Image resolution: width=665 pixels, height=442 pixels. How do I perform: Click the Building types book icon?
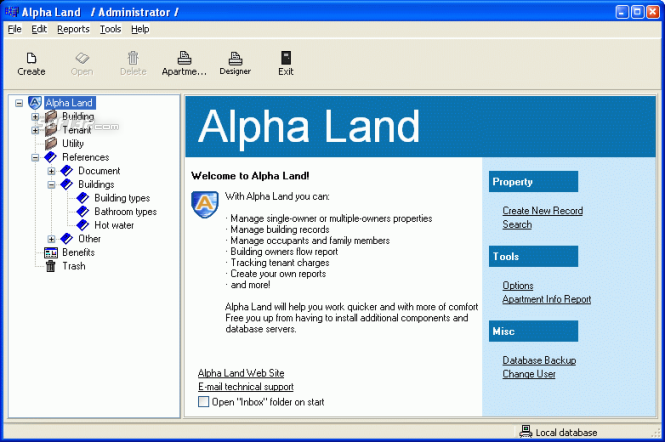pyautogui.click(x=83, y=198)
